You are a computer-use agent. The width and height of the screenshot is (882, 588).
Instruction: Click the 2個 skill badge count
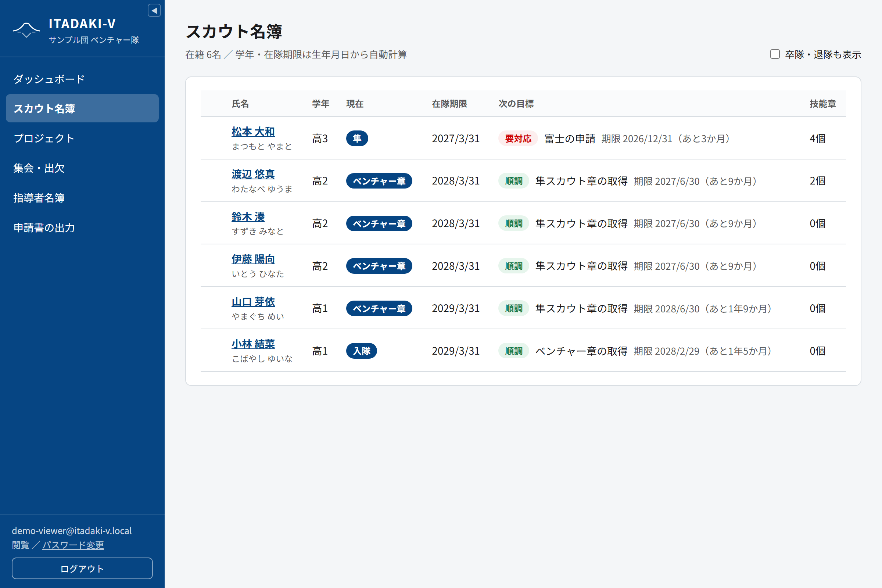(817, 181)
